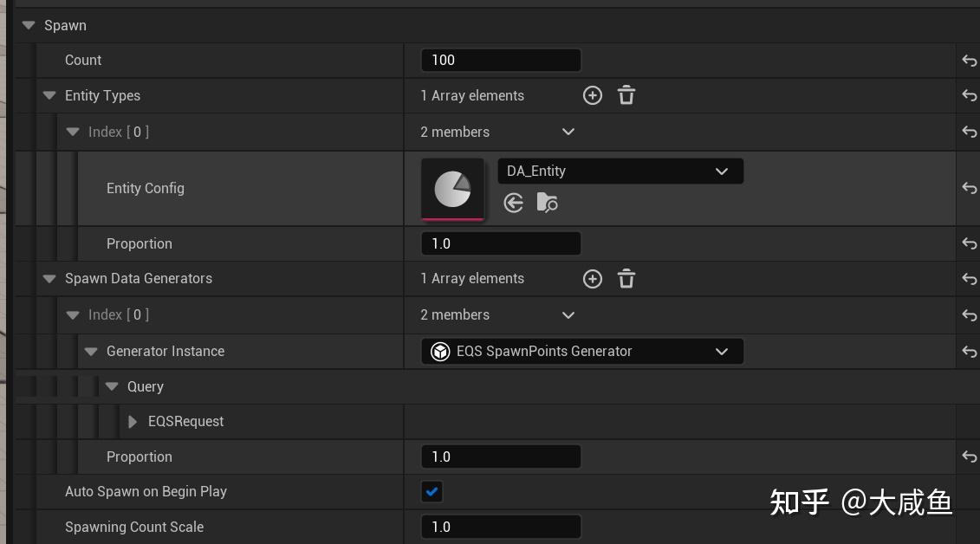Screen dimensions: 980x544
Task: Collapse the Entity Types array
Action: (x=49, y=95)
